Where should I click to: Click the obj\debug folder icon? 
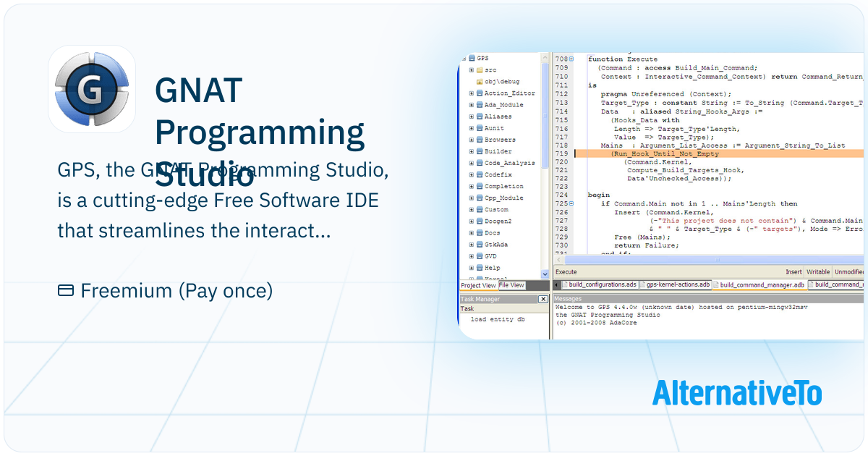tap(480, 82)
